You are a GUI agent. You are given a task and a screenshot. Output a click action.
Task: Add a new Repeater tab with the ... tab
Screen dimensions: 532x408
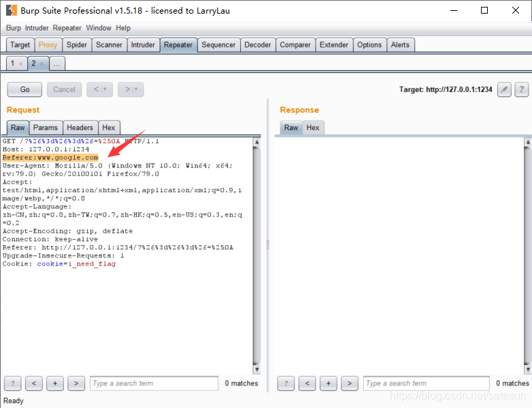pyautogui.click(x=57, y=63)
